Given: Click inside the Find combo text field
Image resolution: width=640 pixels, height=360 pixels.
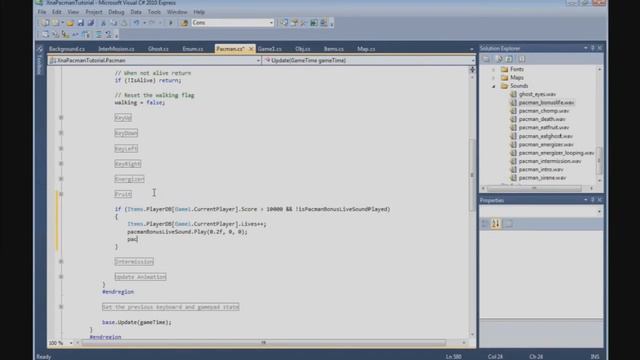Looking at the screenshot, I should tap(229, 23).
